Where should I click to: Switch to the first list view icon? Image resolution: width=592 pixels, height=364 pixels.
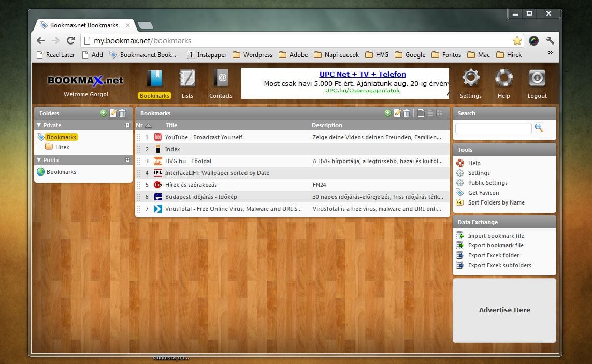tap(421, 113)
